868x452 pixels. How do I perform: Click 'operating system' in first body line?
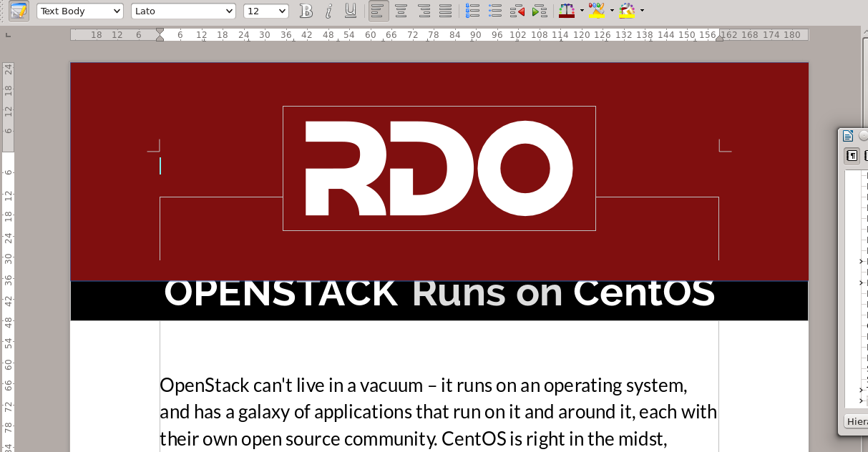point(615,385)
